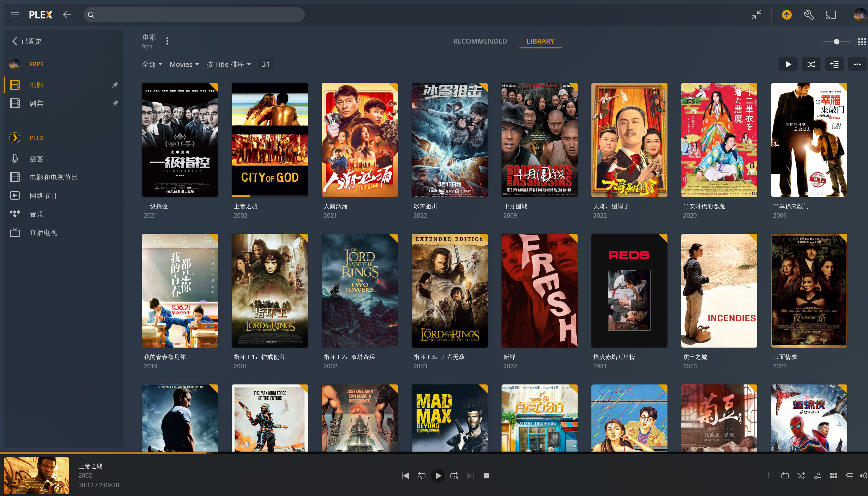Image resolution: width=868 pixels, height=496 pixels.
Task: Open the 十月围城 movie poster
Action: (x=539, y=140)
